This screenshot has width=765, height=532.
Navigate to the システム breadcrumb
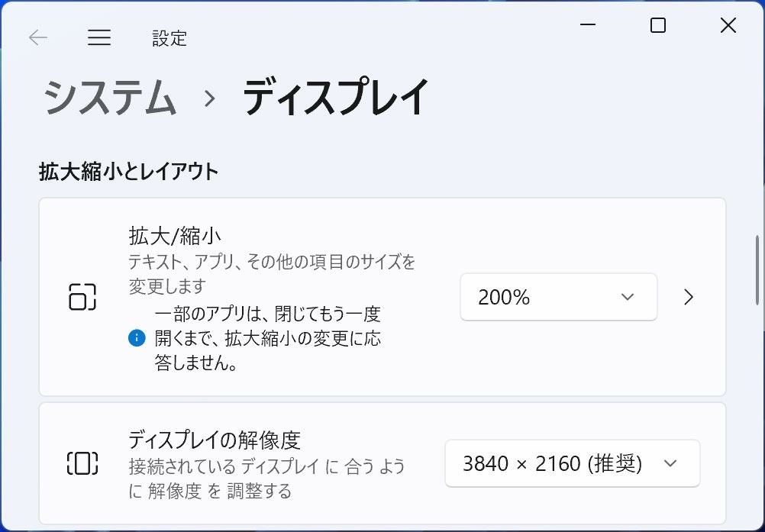[110, 98]
